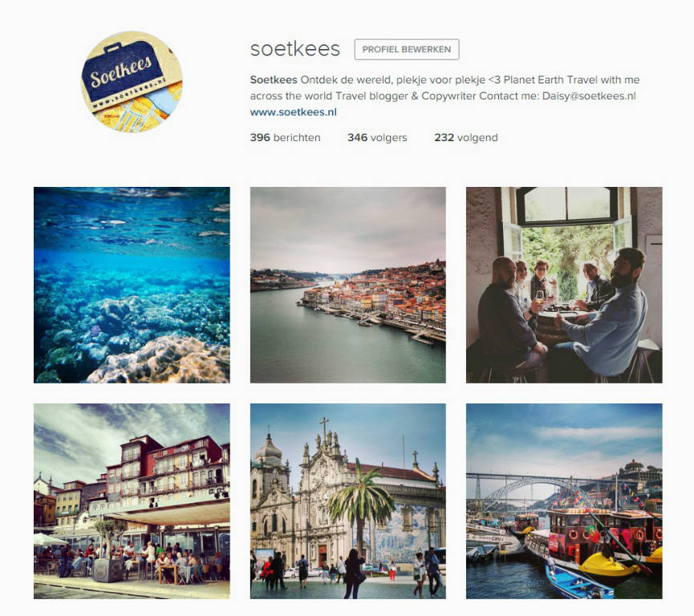Open the riverside terrace buildings photo

[x=132, y=501]
